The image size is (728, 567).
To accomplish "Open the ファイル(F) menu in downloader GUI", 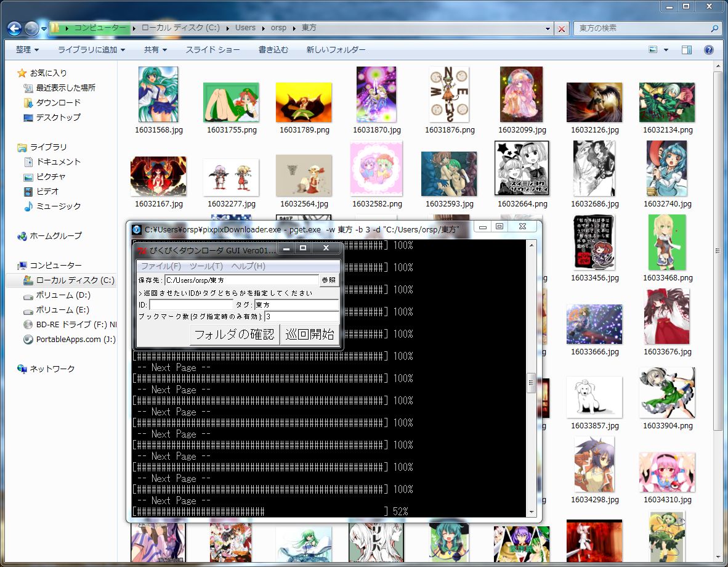I will (161, 266).
